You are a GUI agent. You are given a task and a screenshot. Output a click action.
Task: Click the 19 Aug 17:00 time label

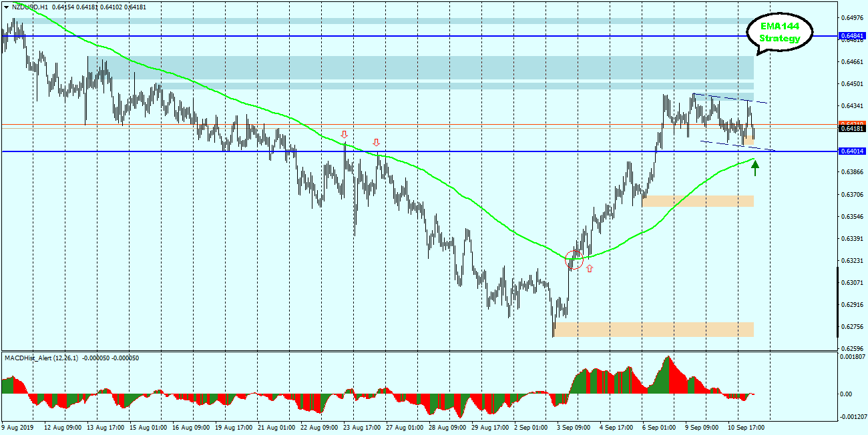[x=234, y=427]
